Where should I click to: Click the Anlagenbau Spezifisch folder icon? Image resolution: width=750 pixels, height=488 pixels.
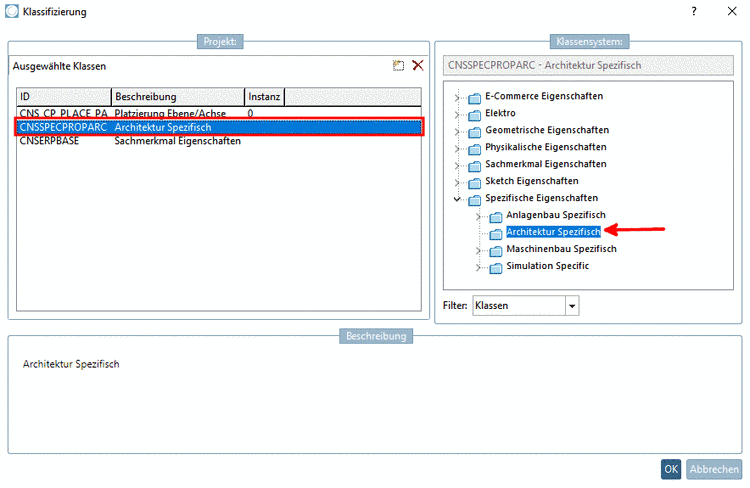coord(496,217)
